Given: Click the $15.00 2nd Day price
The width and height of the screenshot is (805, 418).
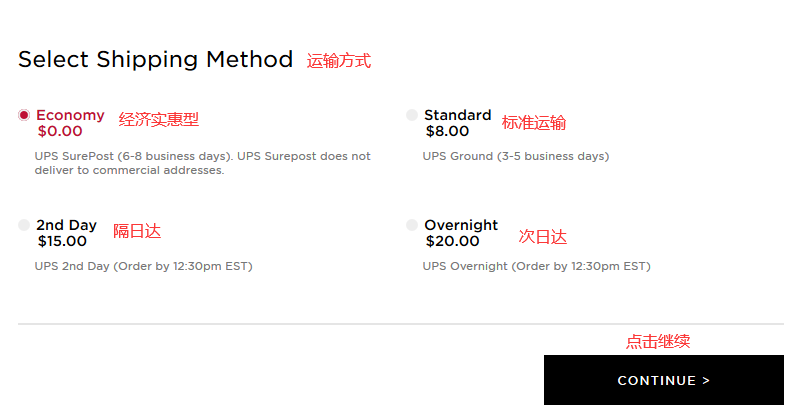Looking at the screenshot, I should (64, 241).
